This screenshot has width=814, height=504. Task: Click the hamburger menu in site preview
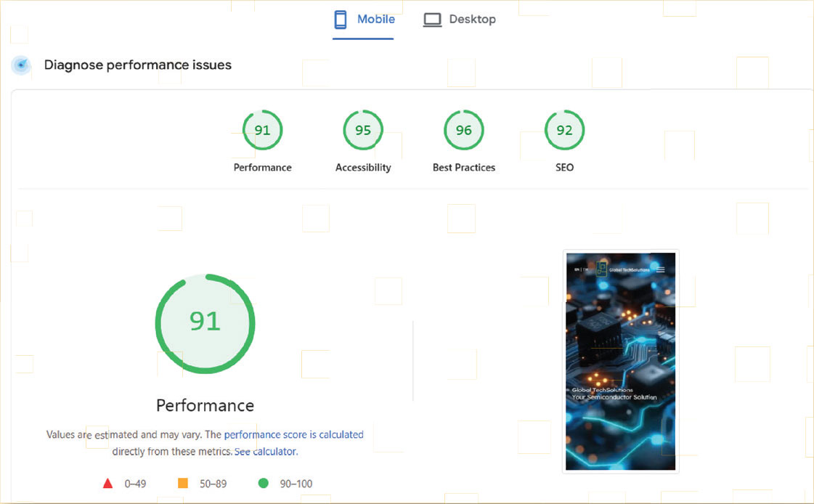coord(660,269)
